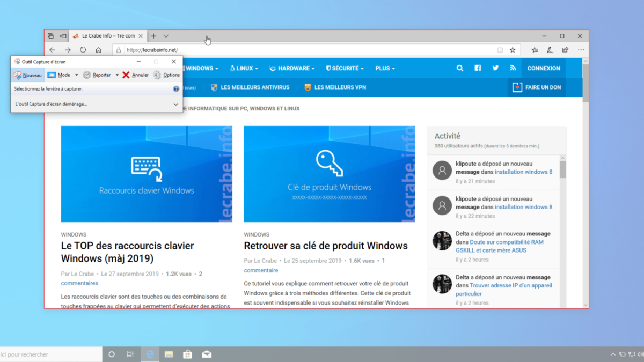Image resolution: width=644 pixels, height=362 pixels.
Task: Click the FAIRE UN DON button
Action: (x=537, y=87)
